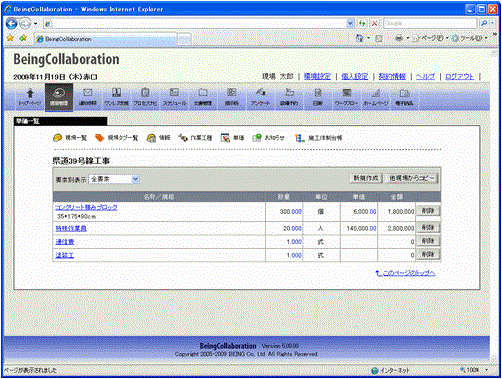Image resolution: width=502 pixels, height=379 pixels.
Task: Click the 6,000.00 unit price cell
Action: (359, 212)
